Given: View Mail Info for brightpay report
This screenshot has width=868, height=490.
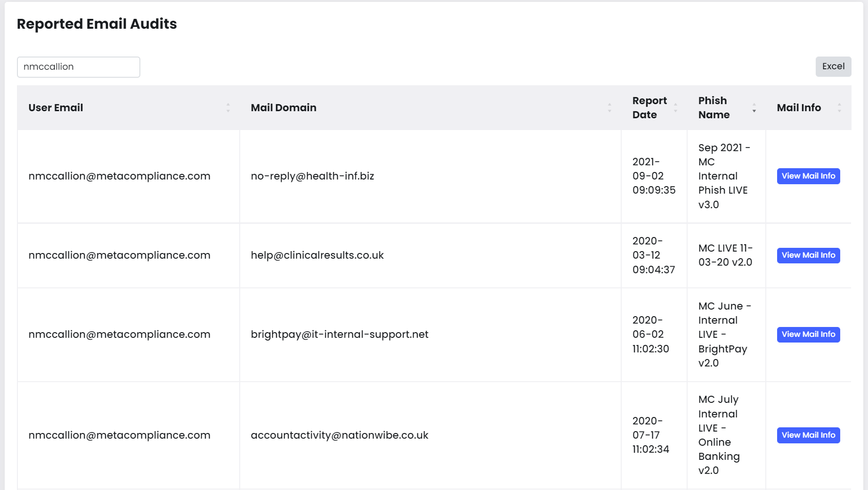Looking at the screenshot, I should click(808, 335).
